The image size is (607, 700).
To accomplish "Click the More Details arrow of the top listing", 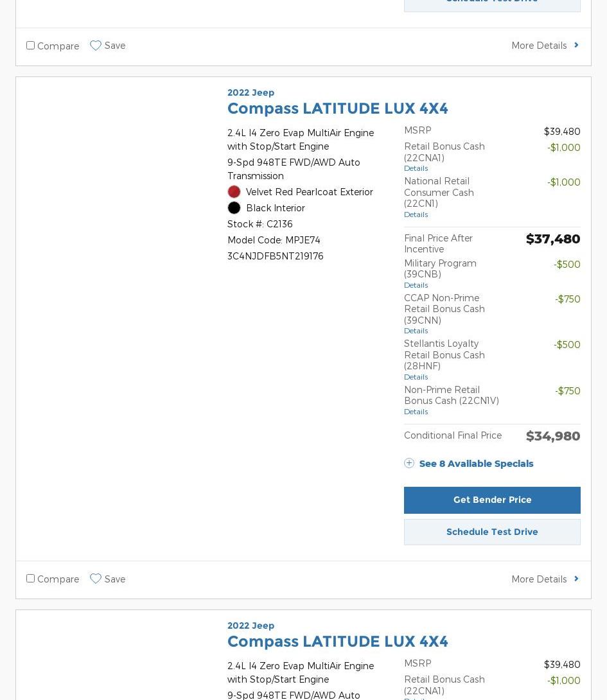I will [x=576, y=46].
